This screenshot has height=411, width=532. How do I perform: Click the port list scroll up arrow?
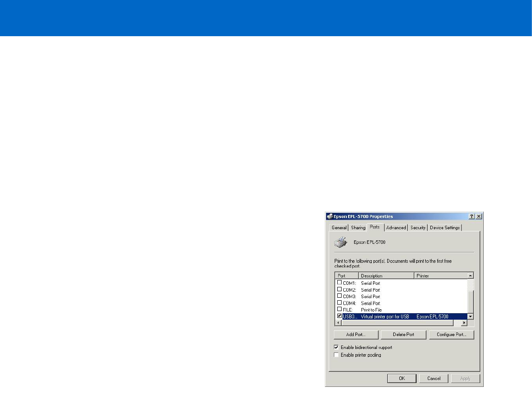pyautogui.click(x=470, y=276)
